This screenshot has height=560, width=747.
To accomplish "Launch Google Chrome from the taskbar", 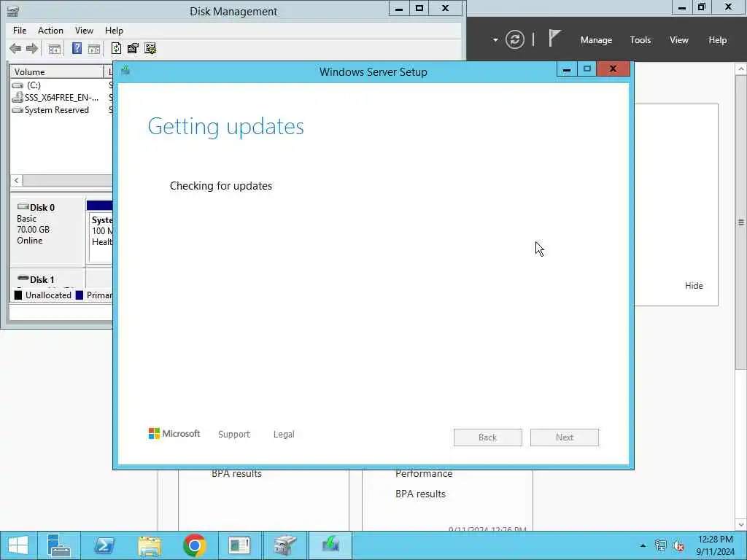I will tap(194, 545).
